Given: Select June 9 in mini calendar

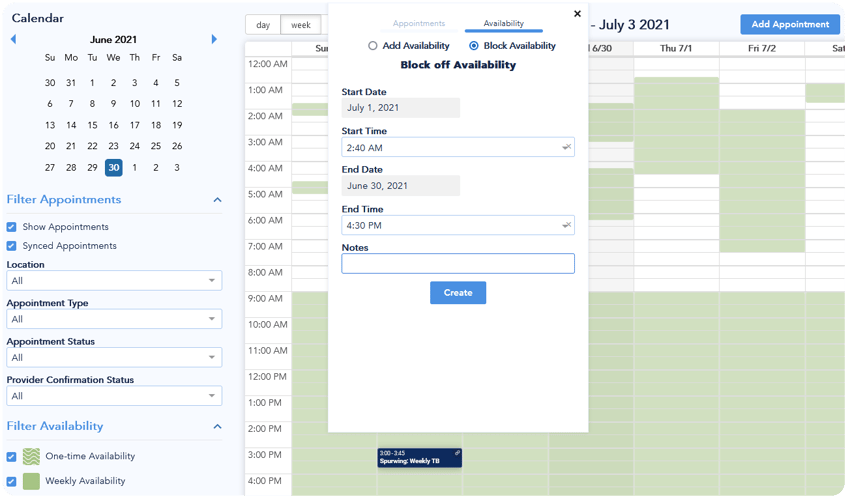Looking at the screenshot, I should point(113,104).
